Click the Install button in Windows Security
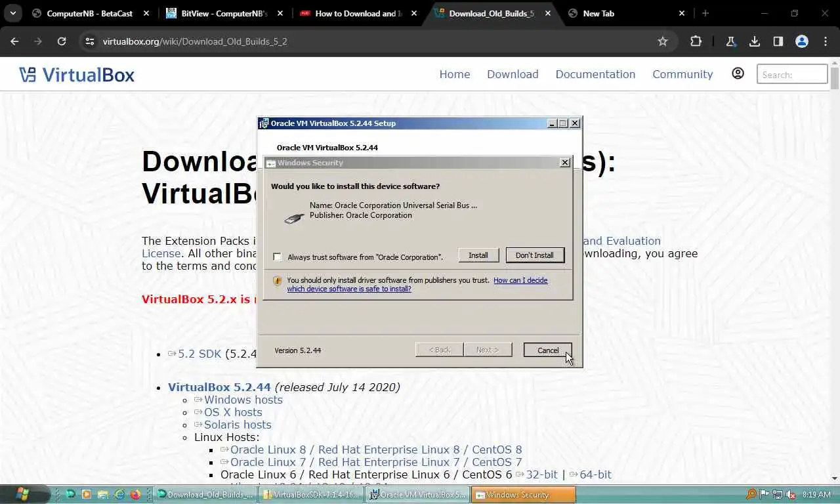 (478, 255)
